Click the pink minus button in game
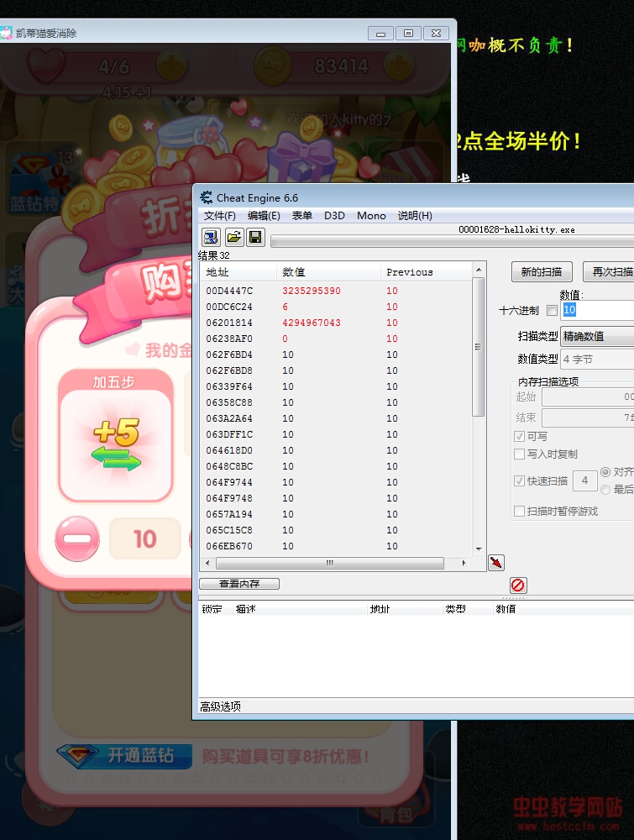This screenshot has height=840, width=634. (77, 538)
